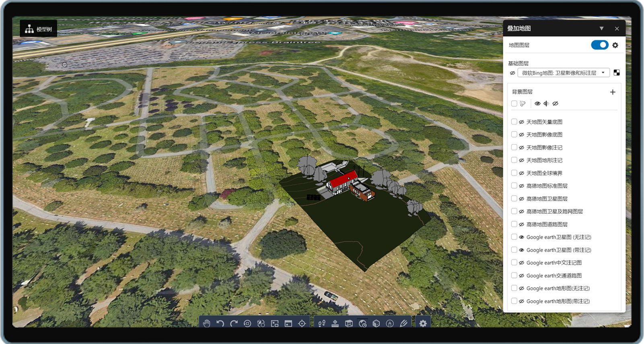This screenshot has height=344, width=644.
Task: Click the globe with clock icon
Action: tap(362, 323)
